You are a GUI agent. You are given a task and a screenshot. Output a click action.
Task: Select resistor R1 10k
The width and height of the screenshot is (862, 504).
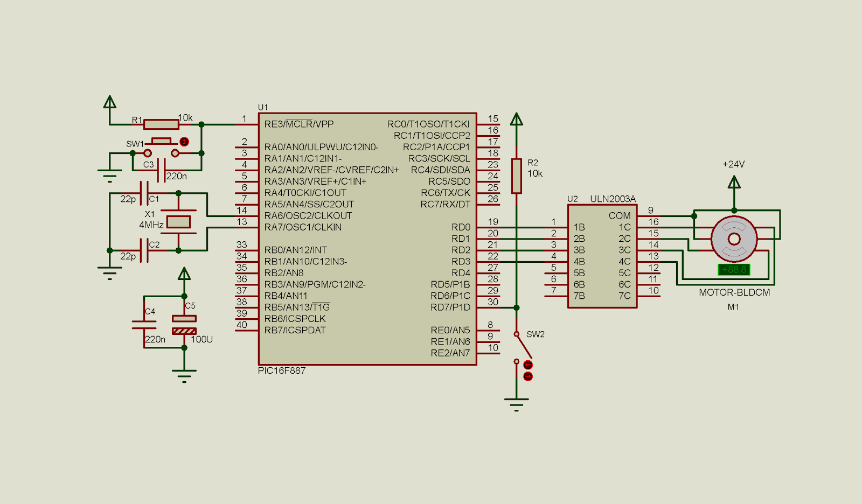pyautogui.click(x=161, y=124)
